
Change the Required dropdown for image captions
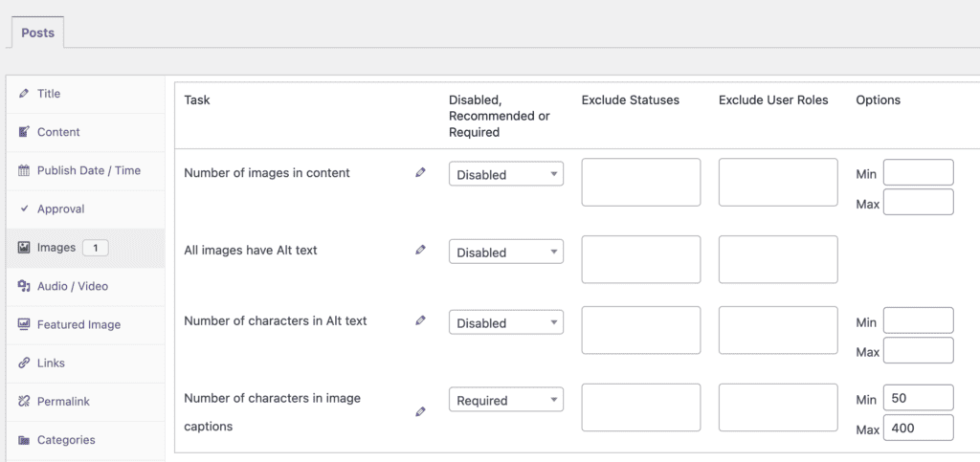tap(505, 401)
